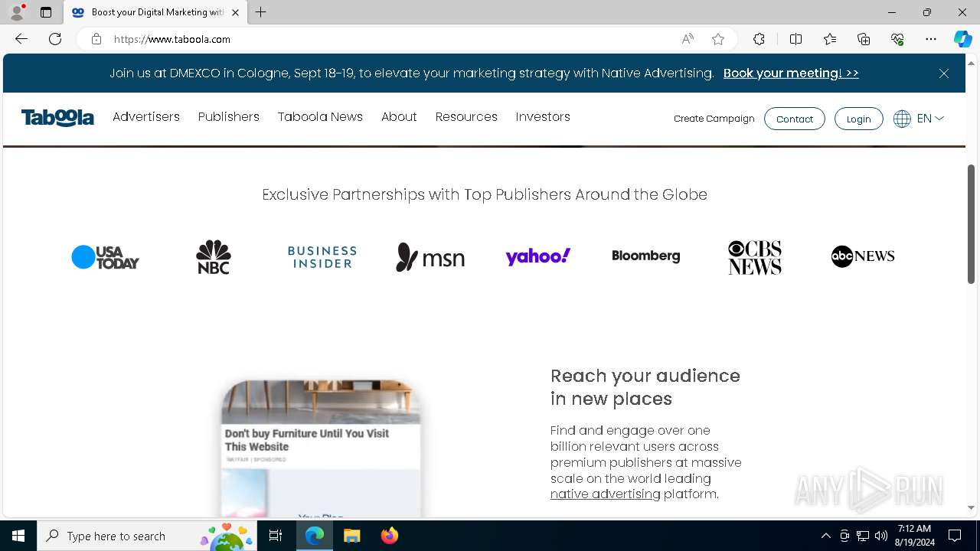Open Browser essentials icon
The height and width of the screenshot is (551, 980).
point(897,39)
